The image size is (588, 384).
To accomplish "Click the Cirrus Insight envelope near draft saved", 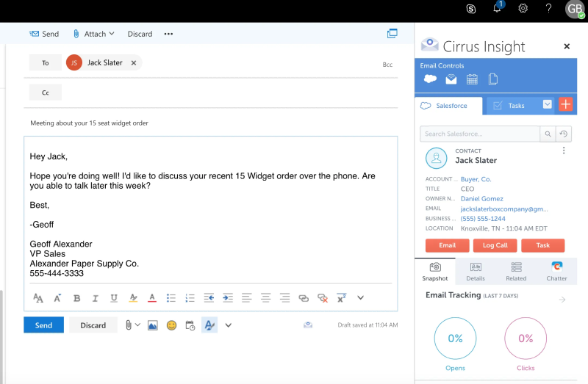I will 308,325.
